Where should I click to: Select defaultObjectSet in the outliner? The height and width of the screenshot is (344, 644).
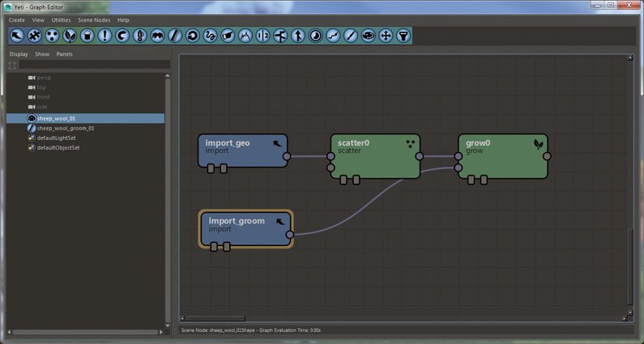coord(58,148)
